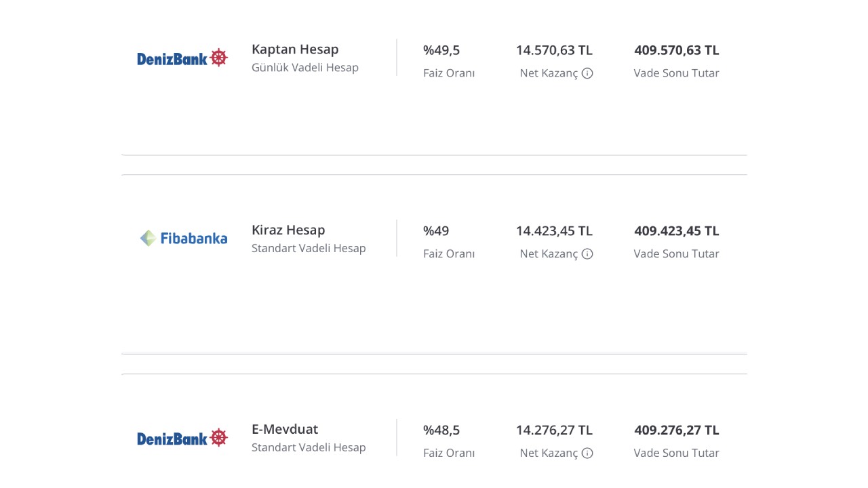Click the 14.423,45 TL net earnings
Screen dimensions: 868x488
pyautogui.click(x=554, y=230)
